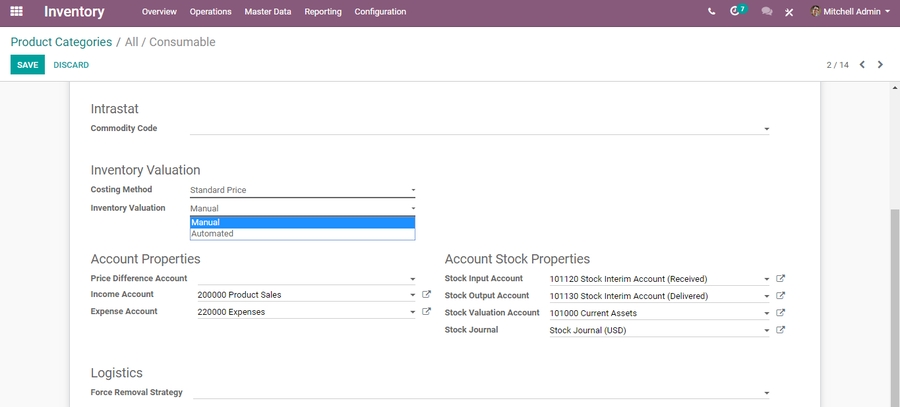Choose Manual in the valuation list
900x407 pixels.
click(301, 223)
